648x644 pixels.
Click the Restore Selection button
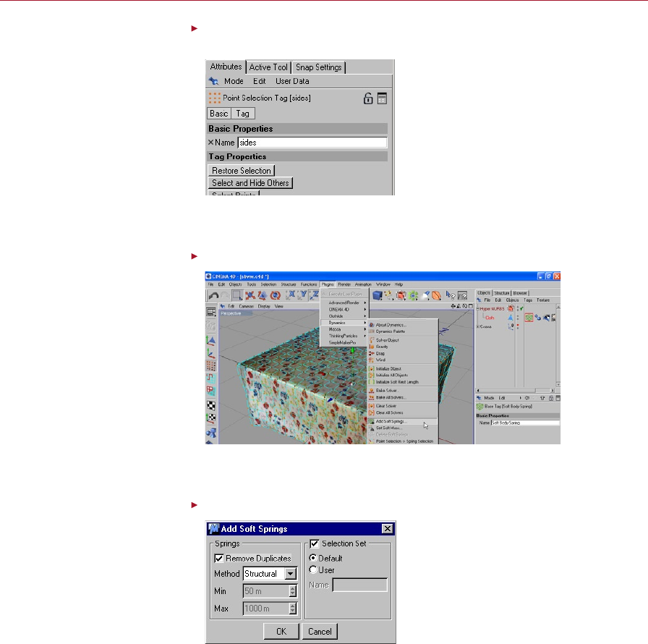(x=242, y=170)
